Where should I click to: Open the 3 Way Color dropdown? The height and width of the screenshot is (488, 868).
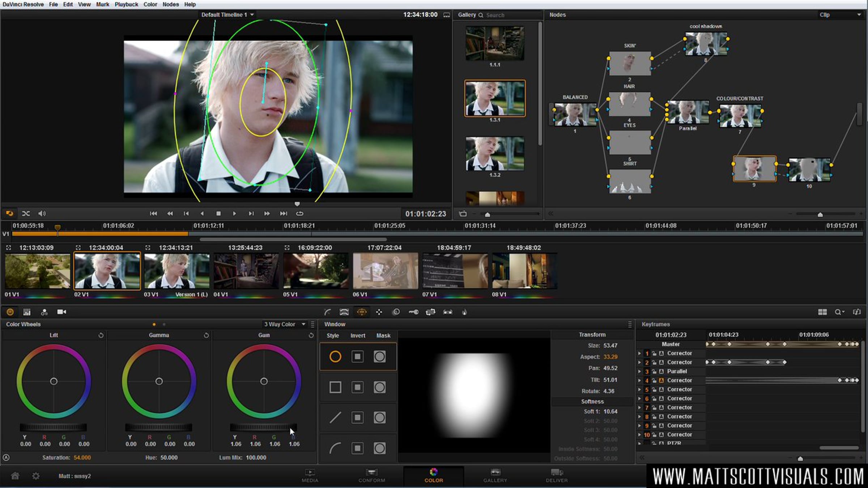[x=285, y=324]
